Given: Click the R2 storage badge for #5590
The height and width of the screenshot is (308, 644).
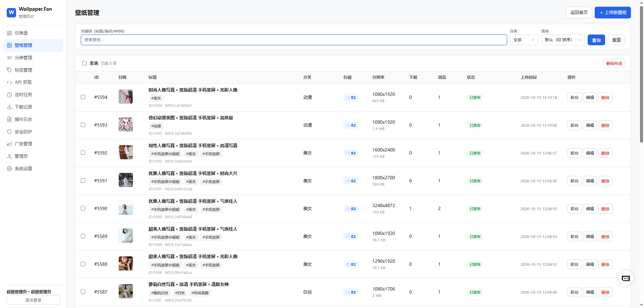Looking at the screenshot, I should pos(351,209).
